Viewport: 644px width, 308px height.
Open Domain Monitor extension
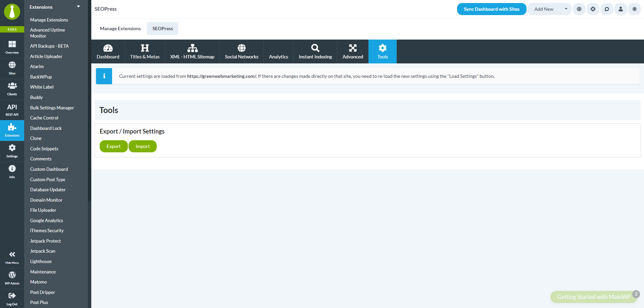pyautogui.click(x=46, y=200)
